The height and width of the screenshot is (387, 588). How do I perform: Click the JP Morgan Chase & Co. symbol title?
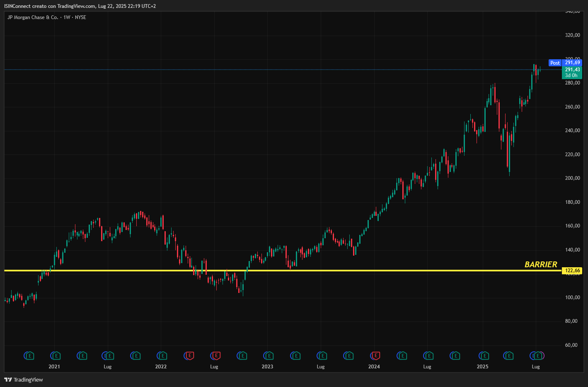tap(33, 17)
